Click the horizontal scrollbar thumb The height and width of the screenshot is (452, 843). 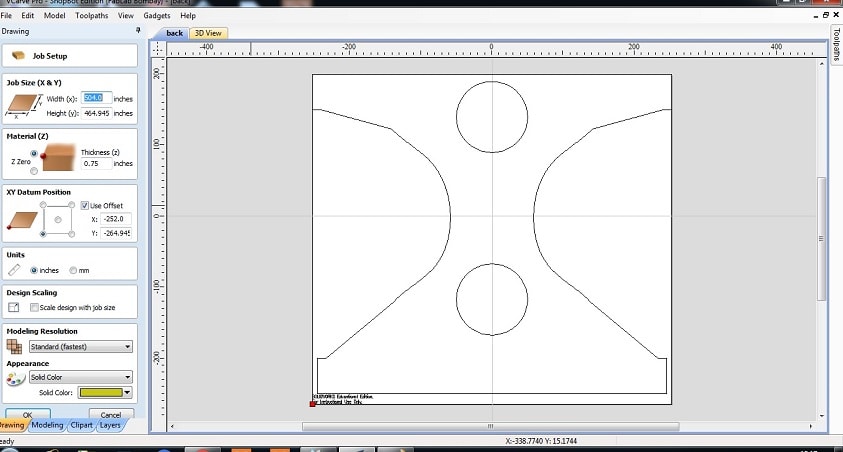[490, 426]
